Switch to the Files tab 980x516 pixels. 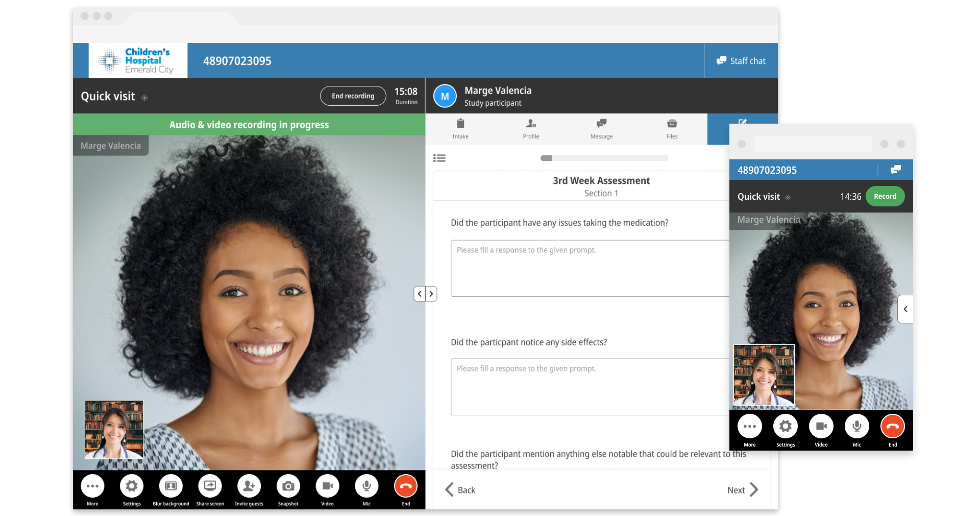pyautogui.click(x=672, y=128)
